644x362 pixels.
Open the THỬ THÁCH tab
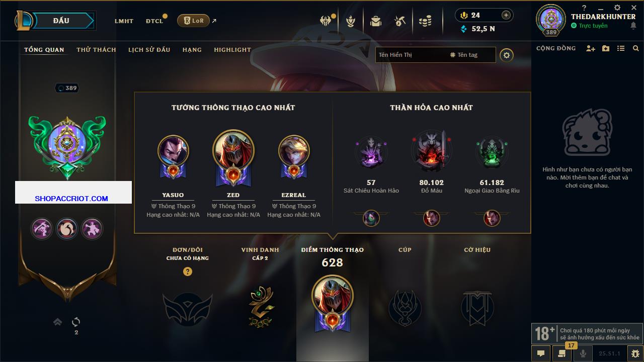(x=96, y=50)
